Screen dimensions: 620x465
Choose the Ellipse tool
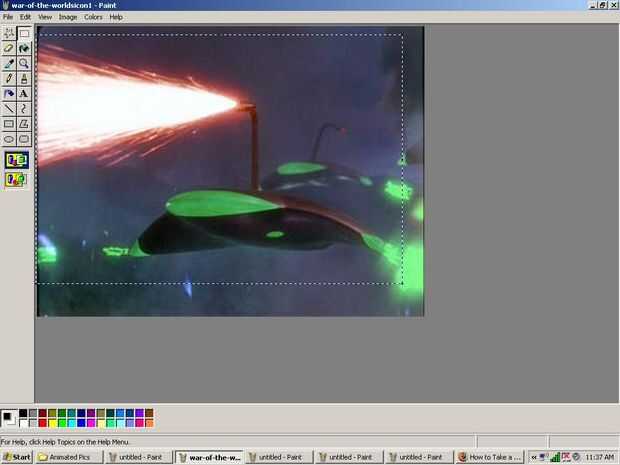9,139
